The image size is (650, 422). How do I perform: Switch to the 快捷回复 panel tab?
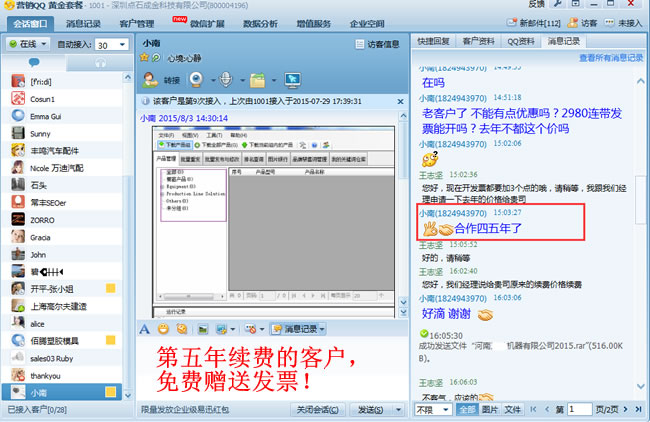pyautogui.click(x=434, y=41)
